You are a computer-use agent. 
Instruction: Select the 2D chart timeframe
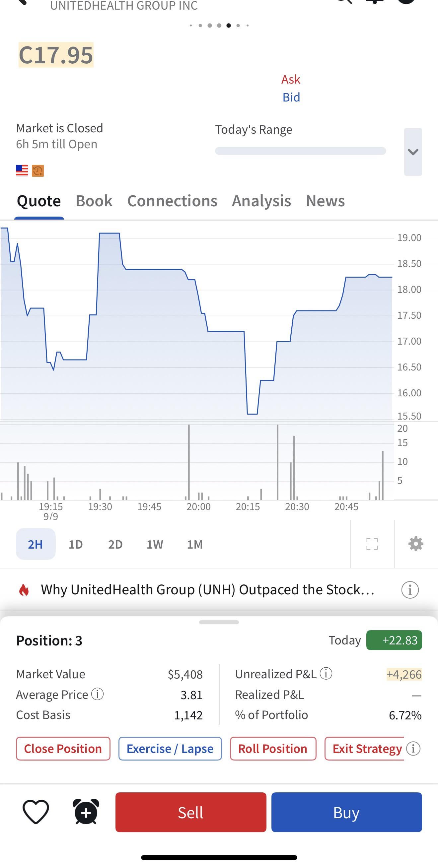point(115,544)
